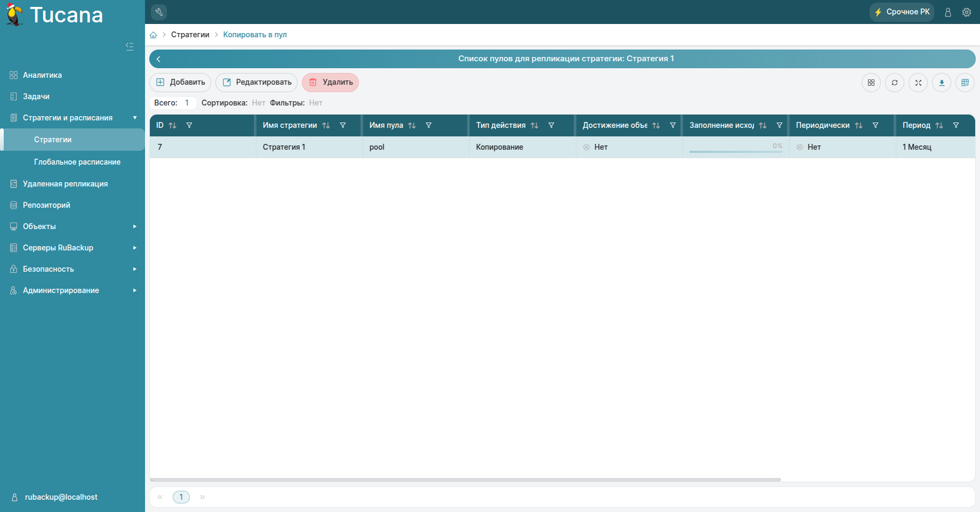Refresh the pools table data
The image size is (980, 512).
coord(895,83)
